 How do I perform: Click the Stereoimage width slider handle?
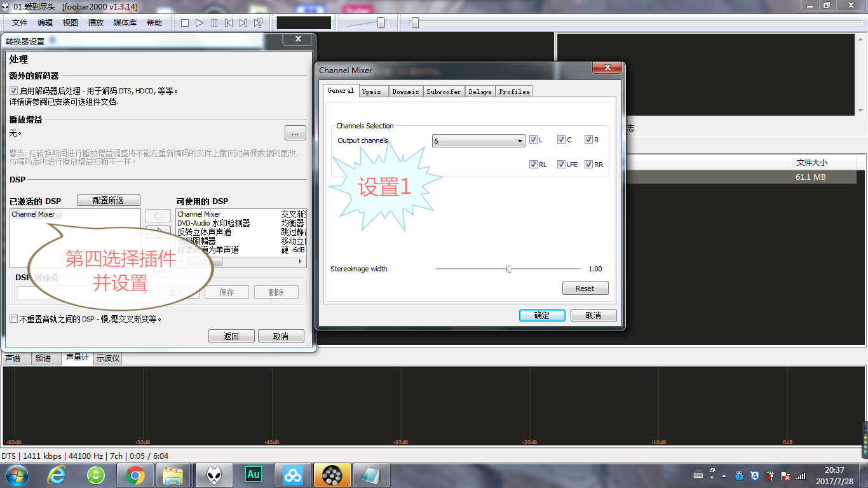[x=508, y=269]
